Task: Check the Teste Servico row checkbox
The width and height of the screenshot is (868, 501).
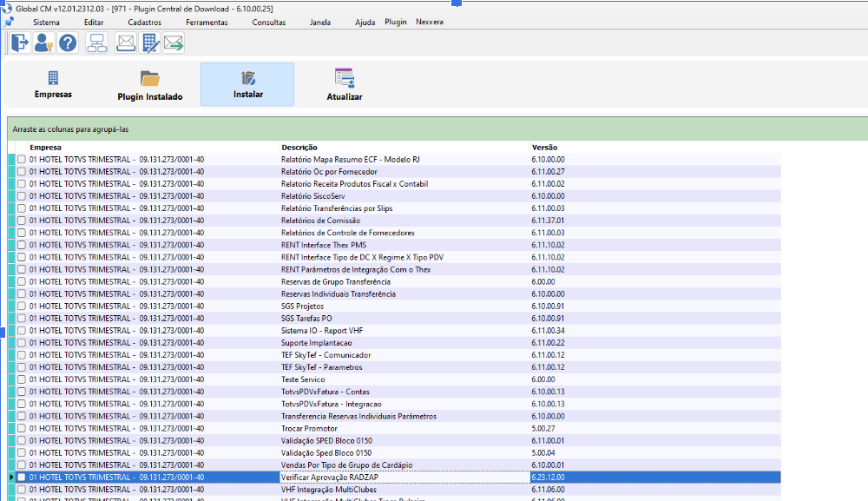Action: (21, 379)
